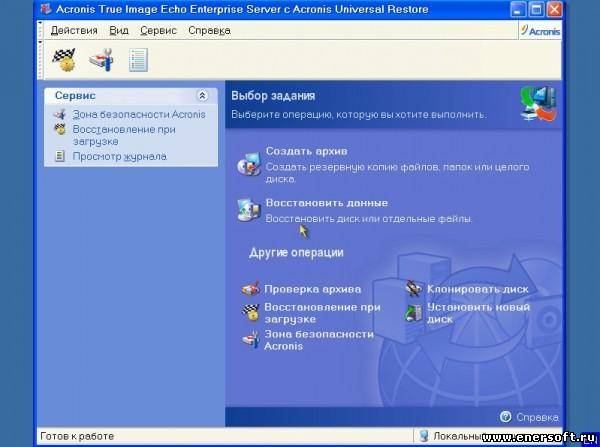The width and height of the screenshot is (600, 447).
Task: Open Восстановление при загрузке in other operations
Action: pyautogui.click(x=322, y=313)
